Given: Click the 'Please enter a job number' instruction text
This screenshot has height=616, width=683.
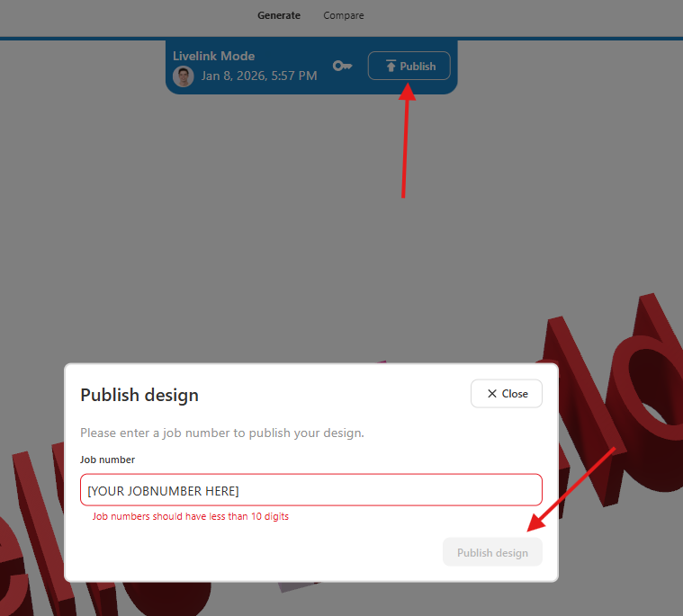Looking at the screenshot, I should tap(221, 433).
